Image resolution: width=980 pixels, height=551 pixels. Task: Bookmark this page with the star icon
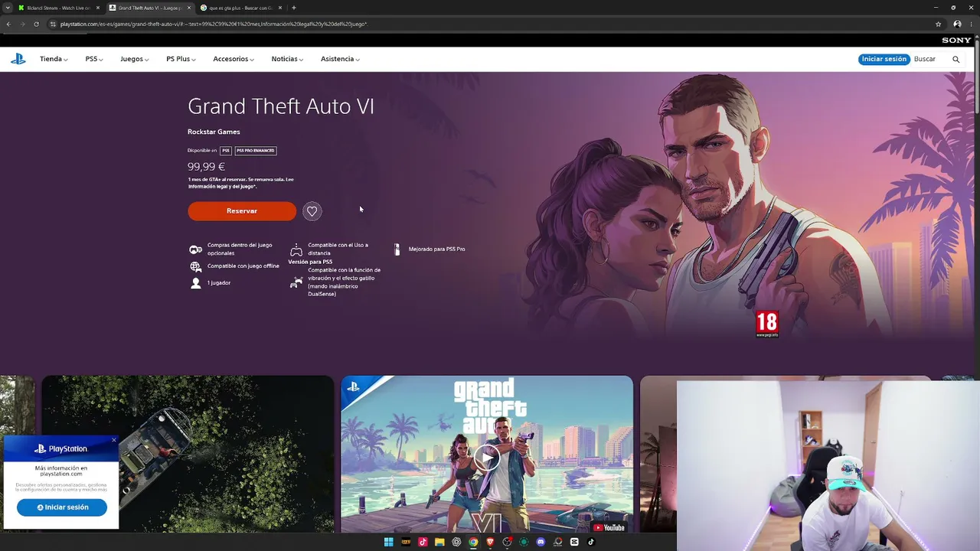(x=938, y=24)
